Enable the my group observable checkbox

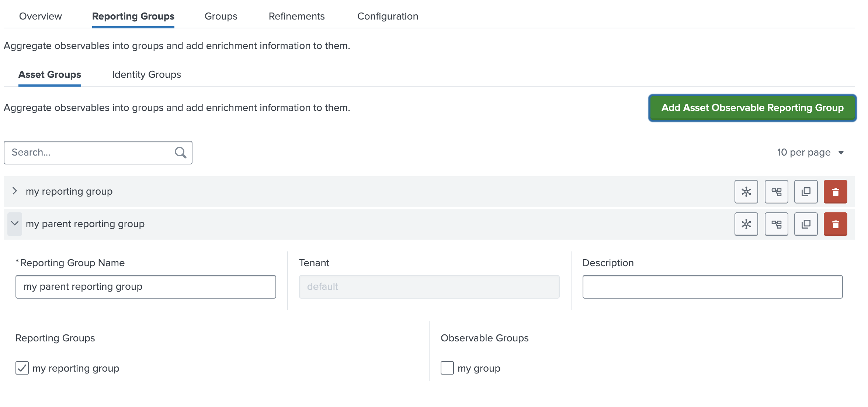coord(447,368)
